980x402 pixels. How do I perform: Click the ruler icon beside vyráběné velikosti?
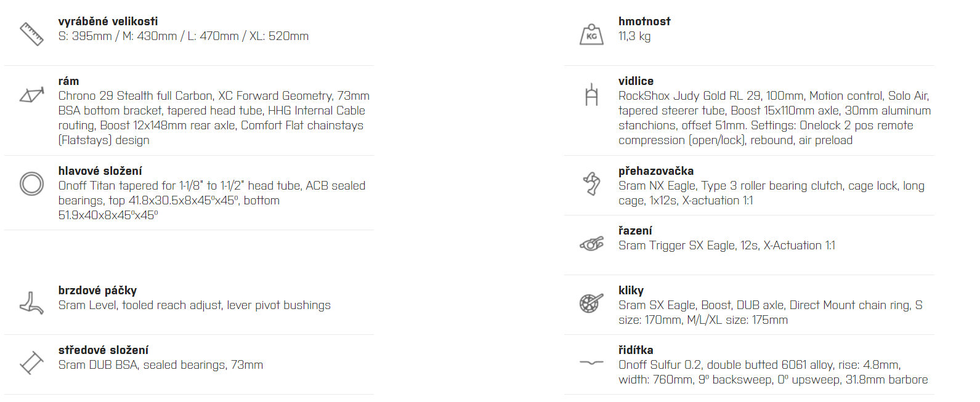point(31,34)
